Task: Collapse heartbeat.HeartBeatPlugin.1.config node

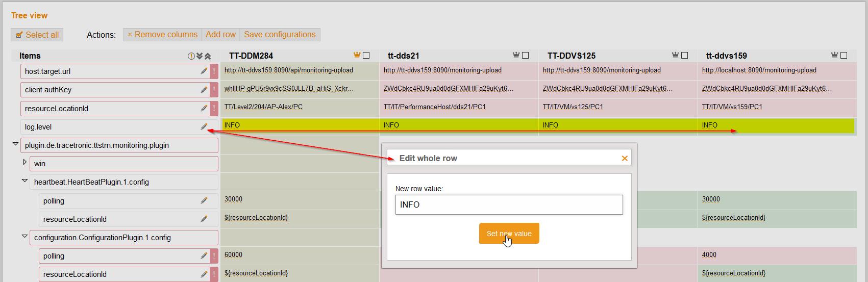Action: [x=24, y=181]
